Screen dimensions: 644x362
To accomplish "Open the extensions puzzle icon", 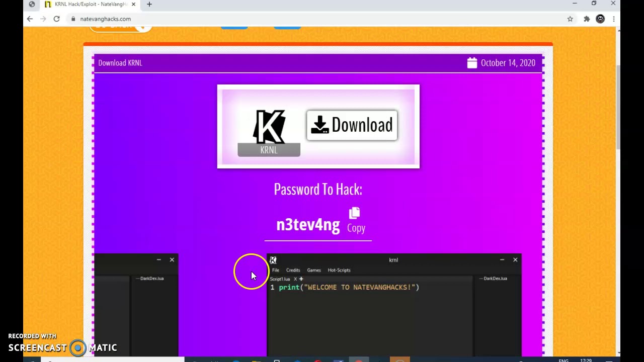I will coord(587,19).
